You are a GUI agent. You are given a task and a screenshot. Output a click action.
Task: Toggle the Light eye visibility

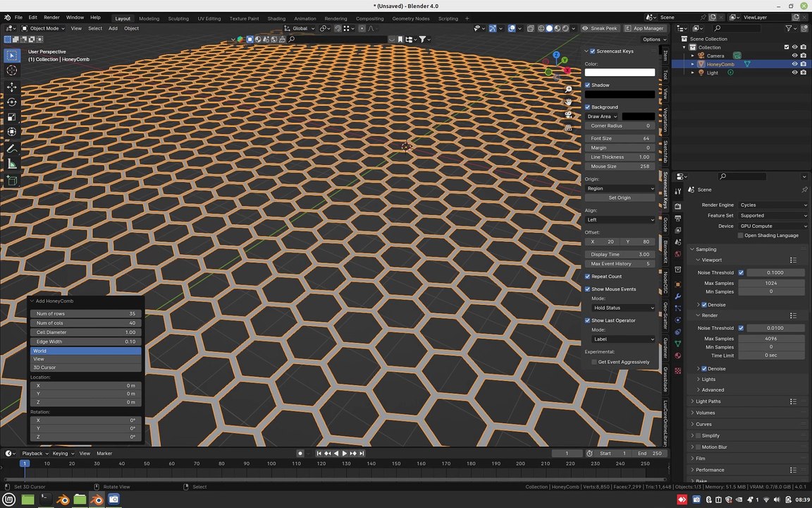[794, 73]
